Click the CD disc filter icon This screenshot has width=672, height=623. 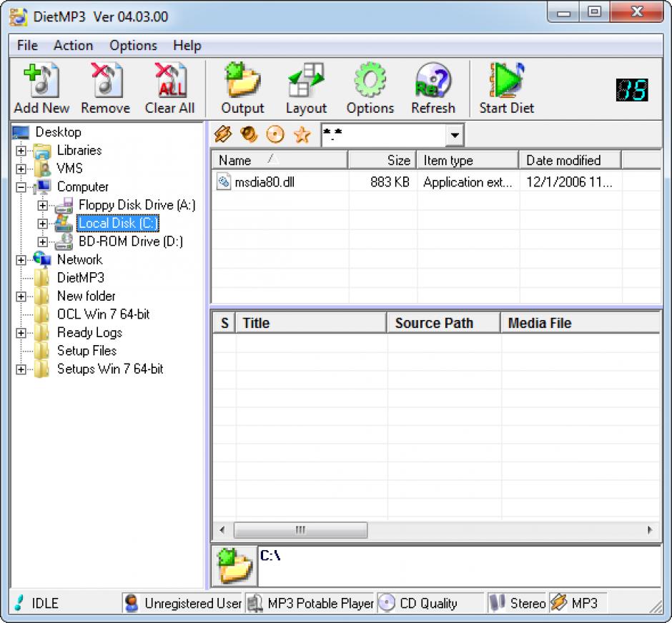tap(275, 134)
